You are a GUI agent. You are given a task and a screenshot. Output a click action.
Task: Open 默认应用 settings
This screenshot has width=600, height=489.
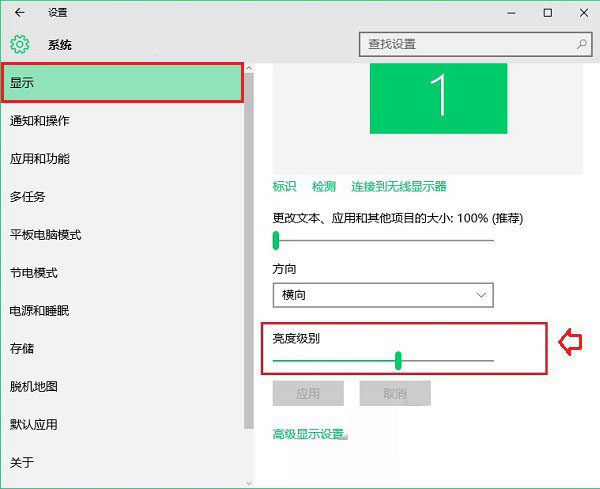(122, 424)
